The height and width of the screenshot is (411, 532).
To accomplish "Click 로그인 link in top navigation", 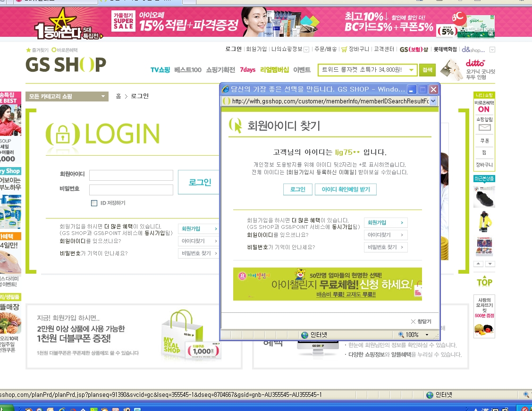I will [233, 49].
